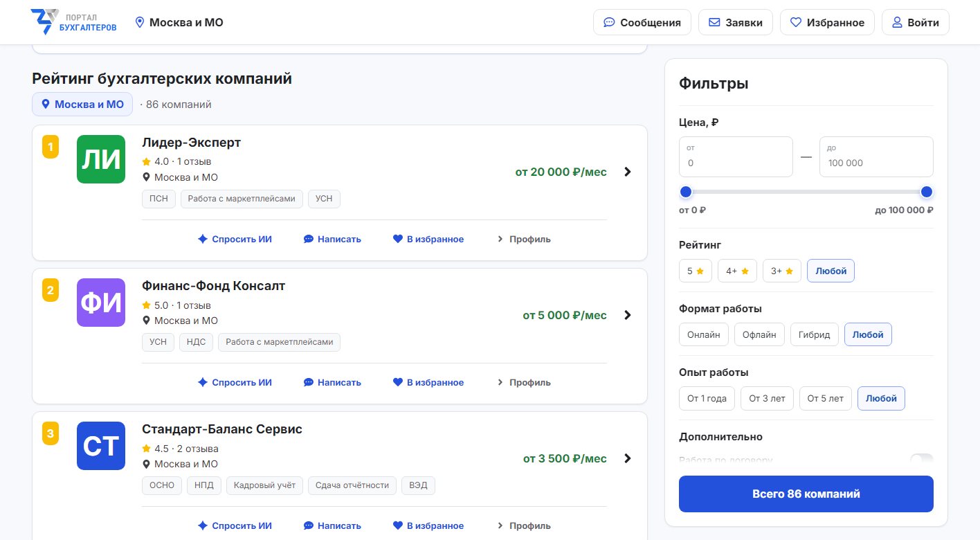Open the Финанс-Фонд Консалт profile link
This screenshot has width=980, height=540.
click(524, 382)
